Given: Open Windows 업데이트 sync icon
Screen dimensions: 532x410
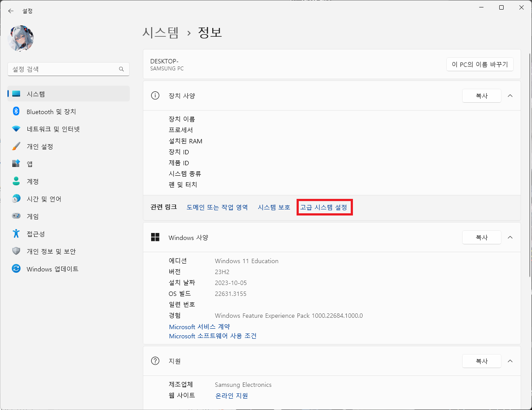Looking at the screenshot, I should pyautogui.click(x=16, y=269).
